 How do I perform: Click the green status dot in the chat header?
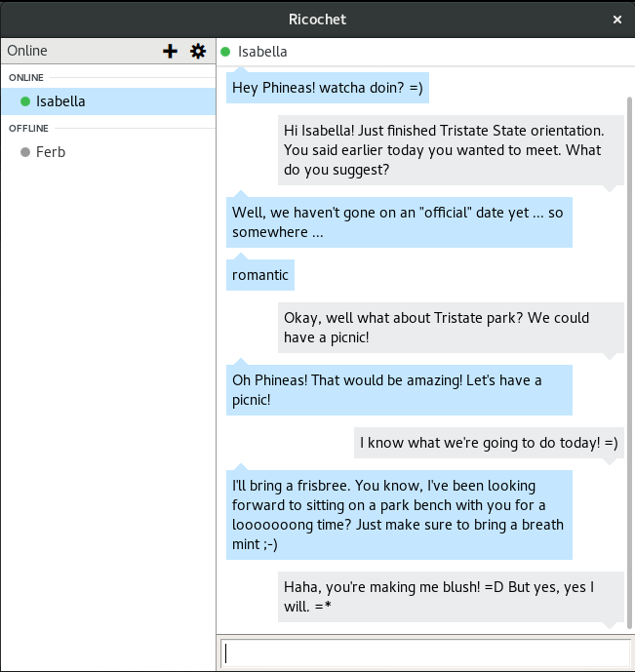click(x=225, y=52)
